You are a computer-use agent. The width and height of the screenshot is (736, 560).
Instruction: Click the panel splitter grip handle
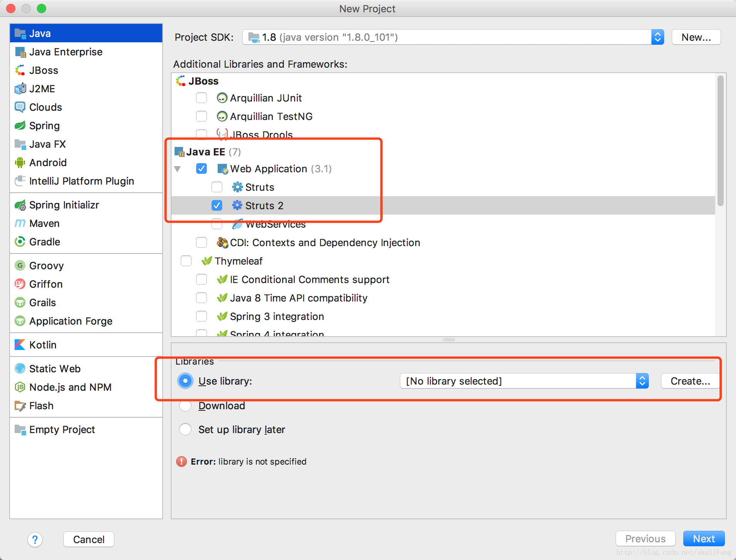[449, 340]
